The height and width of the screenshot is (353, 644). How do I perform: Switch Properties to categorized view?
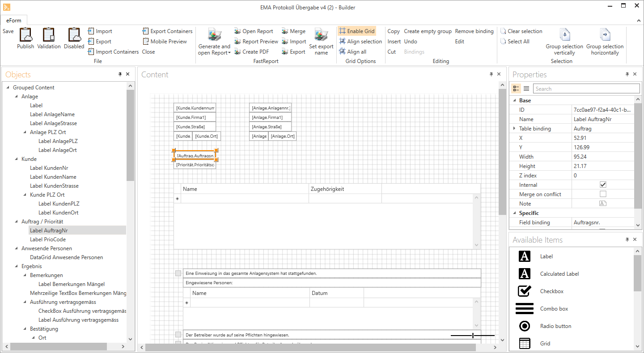(516, 88)
